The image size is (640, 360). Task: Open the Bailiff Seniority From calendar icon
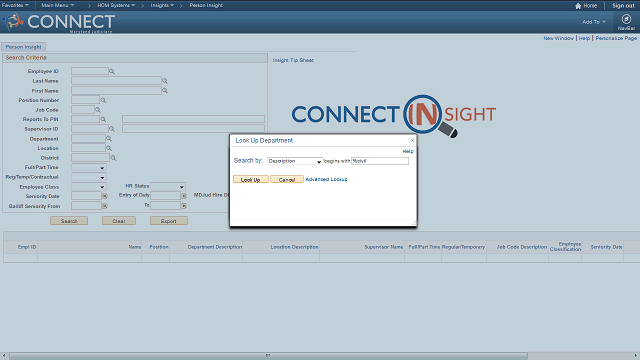click(x=105, y=206)
